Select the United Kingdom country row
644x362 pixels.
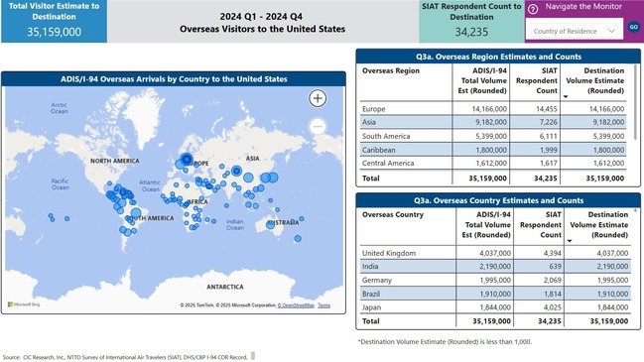tap(495, 253)
